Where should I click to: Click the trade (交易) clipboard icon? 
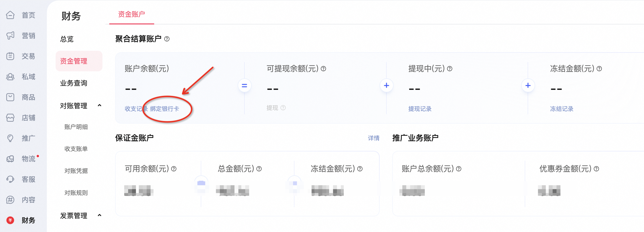[10, 56]
